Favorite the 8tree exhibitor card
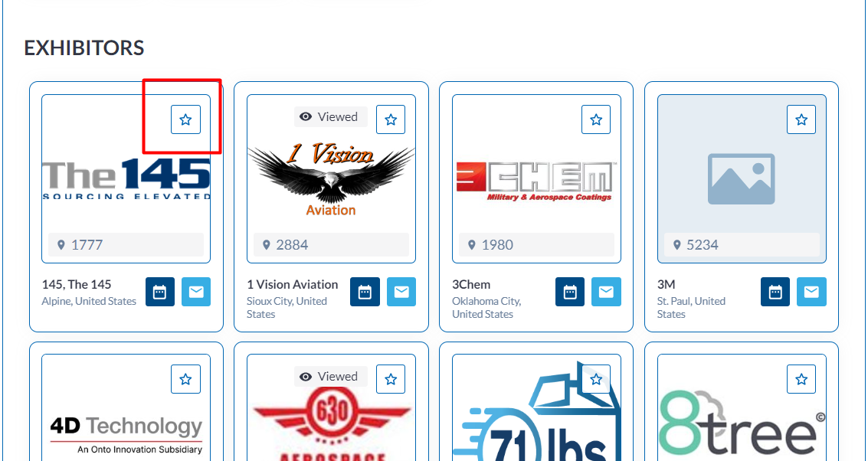The image size is (868, 461). (801, 379)
